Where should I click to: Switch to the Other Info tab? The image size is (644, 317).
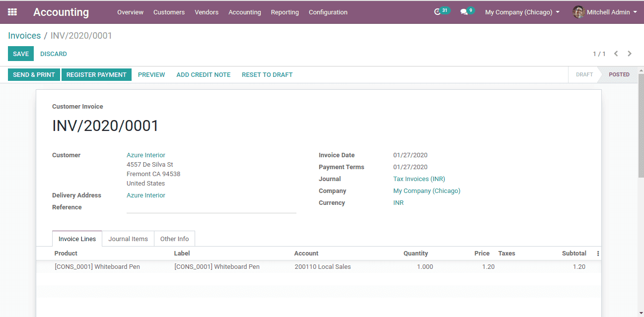pos(174,239)
